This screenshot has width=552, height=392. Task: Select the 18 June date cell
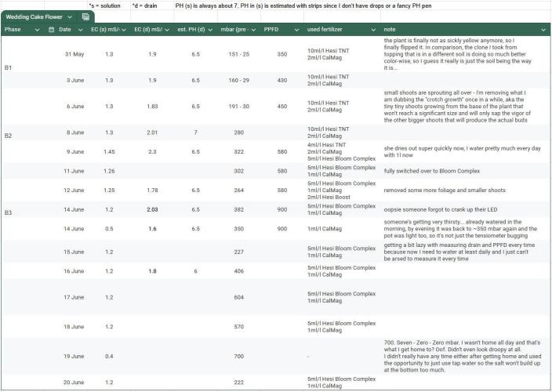click(x=74, y=327)
